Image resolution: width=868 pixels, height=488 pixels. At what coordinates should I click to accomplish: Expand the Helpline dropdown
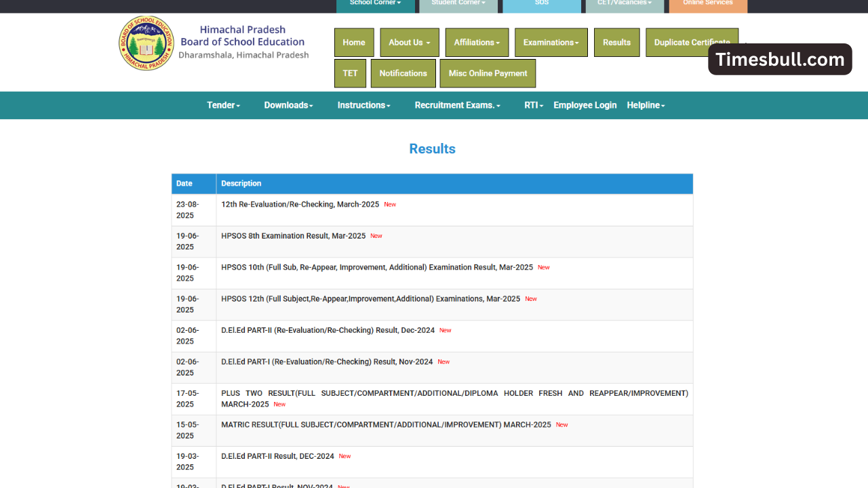click(645, 105)
